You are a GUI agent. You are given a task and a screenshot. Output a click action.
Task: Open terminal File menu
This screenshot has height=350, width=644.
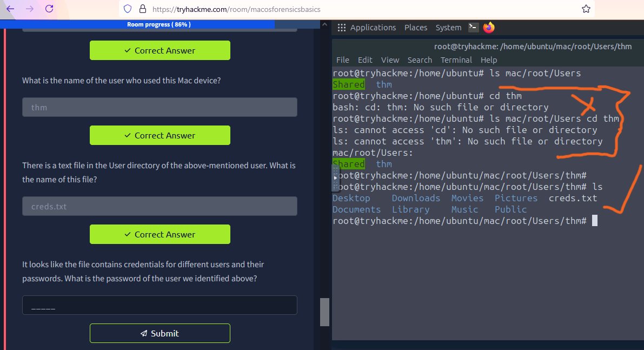[342, 60]
